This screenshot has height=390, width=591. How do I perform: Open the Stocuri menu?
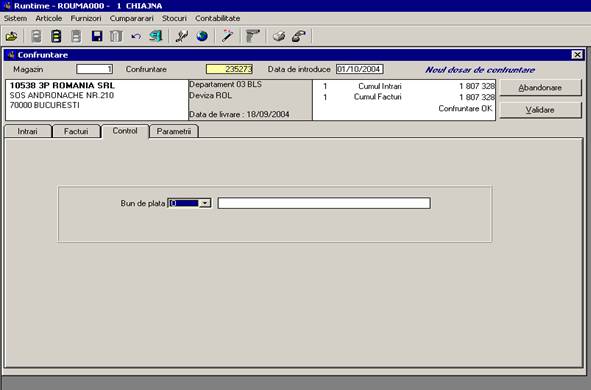(174, 18)
